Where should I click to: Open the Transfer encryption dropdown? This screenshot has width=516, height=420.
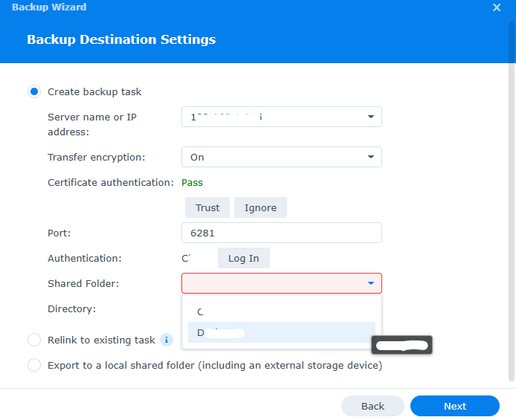point(371,157)
